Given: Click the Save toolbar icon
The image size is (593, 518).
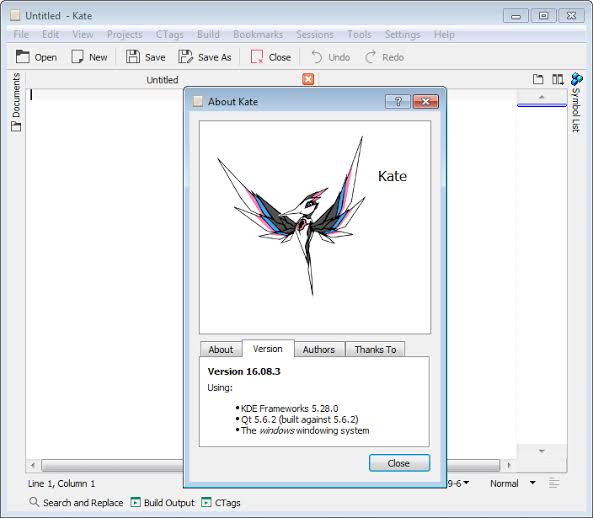Looking at the screenshot, I should pyautogui.click(x=146, y=57).
